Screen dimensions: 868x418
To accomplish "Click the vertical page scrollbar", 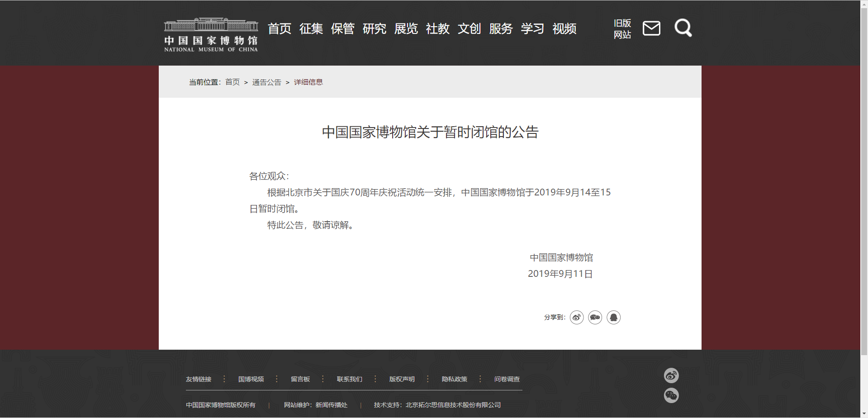I will click(x=864, y=181).
